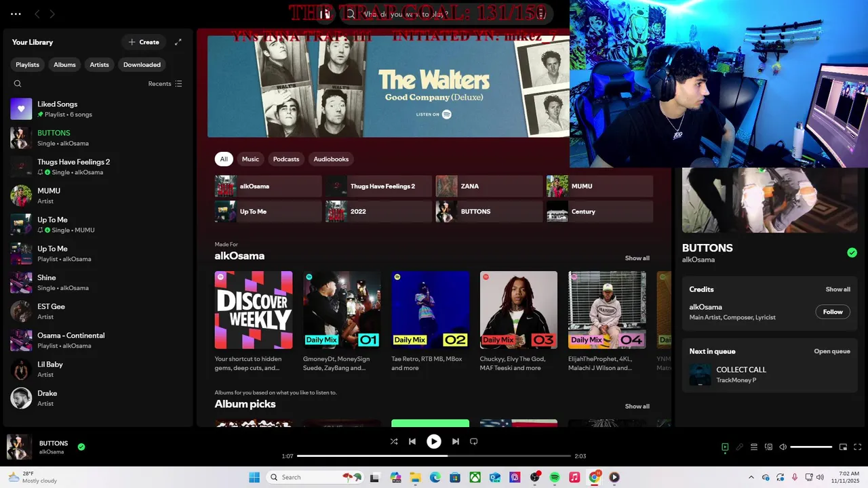Filter library by Downloaded
Viewport: 868px width, 488px height.
coord(142,64)
